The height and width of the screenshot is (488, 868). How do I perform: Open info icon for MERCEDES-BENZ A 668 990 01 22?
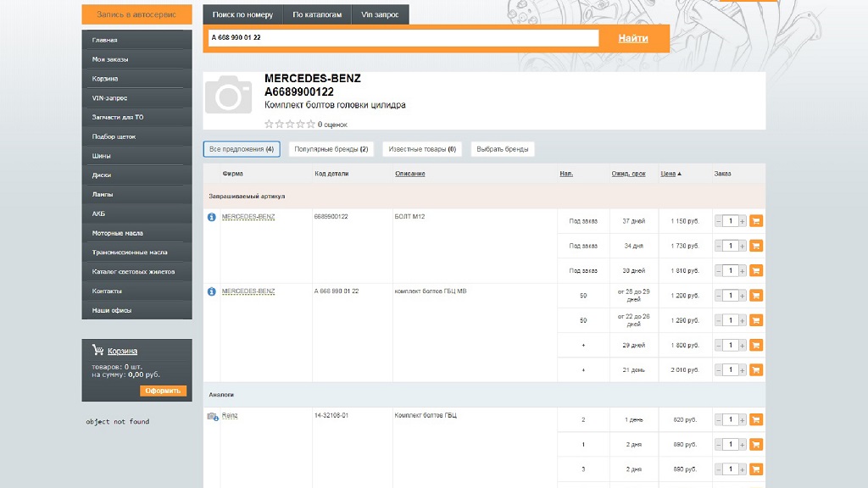(x=212, y=291)
